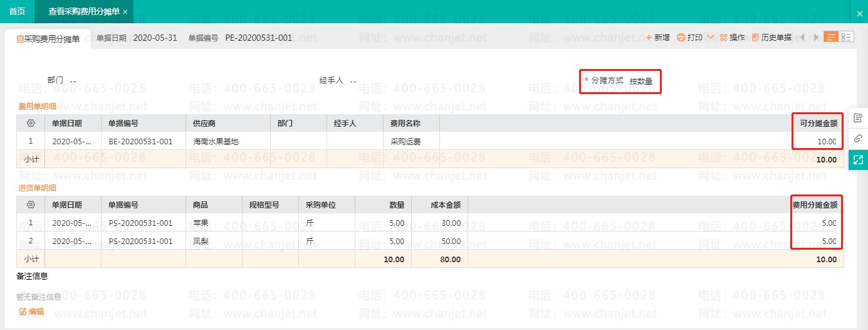Click the attachment link icon in sidebar
This screenshot has height=330, width=868.
[858, 139]
